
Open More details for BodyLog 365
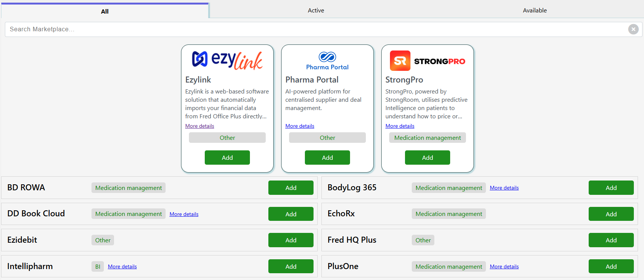(504, 188)
